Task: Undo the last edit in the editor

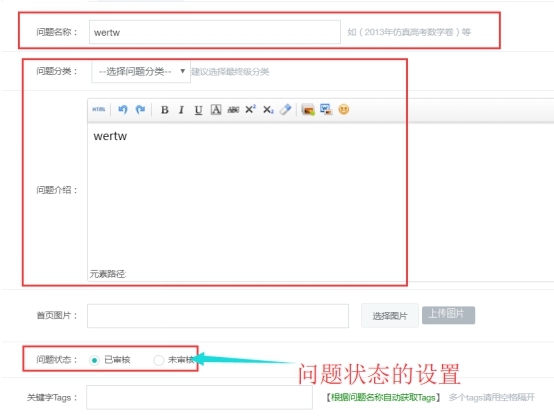Action: (x=123, y=110)
